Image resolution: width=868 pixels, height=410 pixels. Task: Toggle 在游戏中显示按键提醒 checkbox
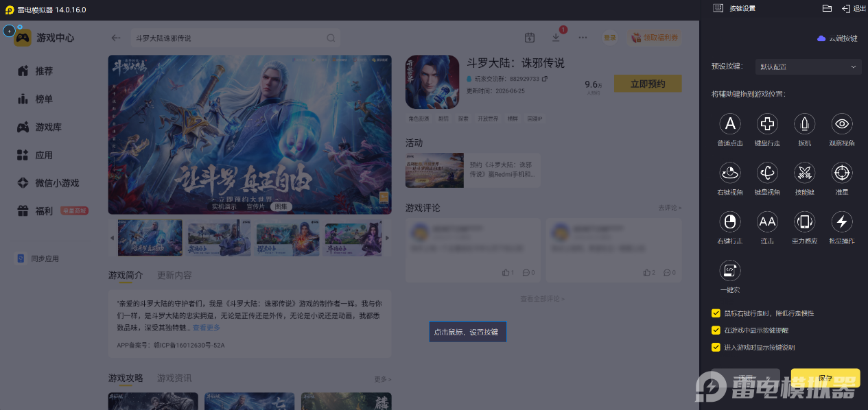(x=716, y=330)
